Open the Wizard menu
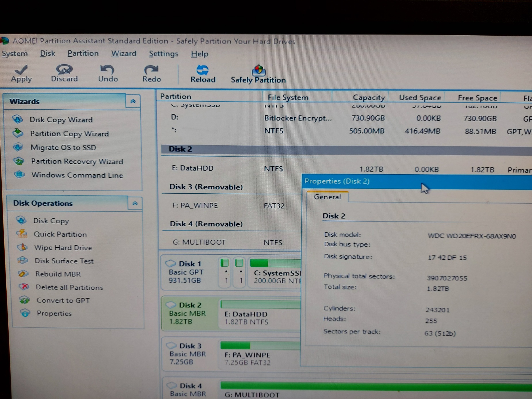532x399 pixels. click(x=124, y=54)
